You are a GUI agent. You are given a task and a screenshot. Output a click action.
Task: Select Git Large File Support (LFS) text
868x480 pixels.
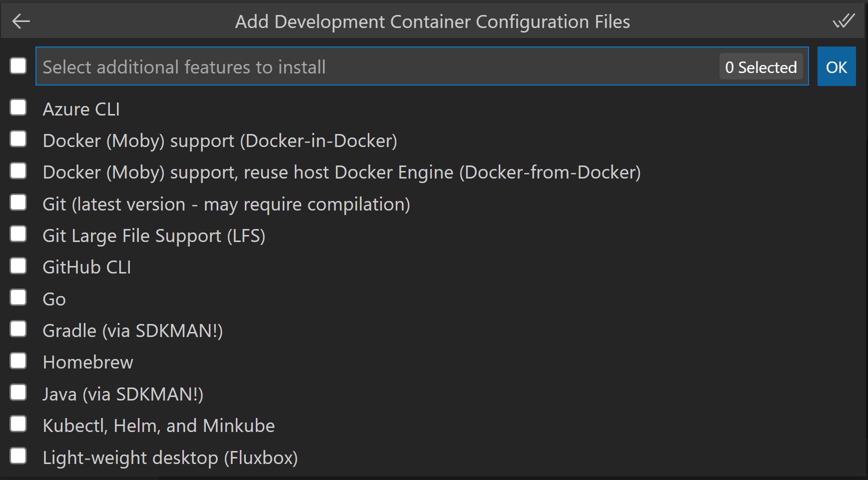154,236
